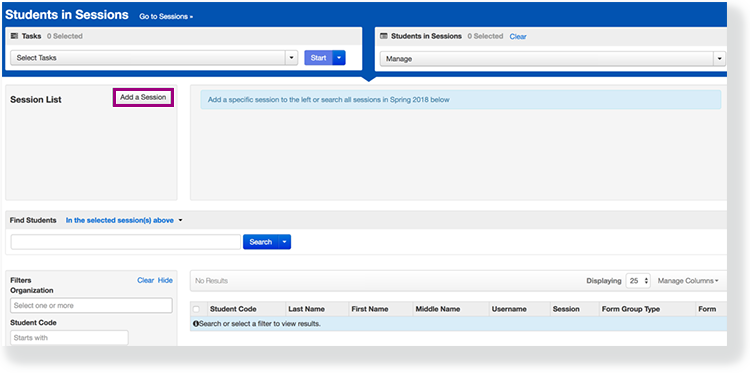
Task: Click the Clear link in Filters
Action: (x=145, y=280)
